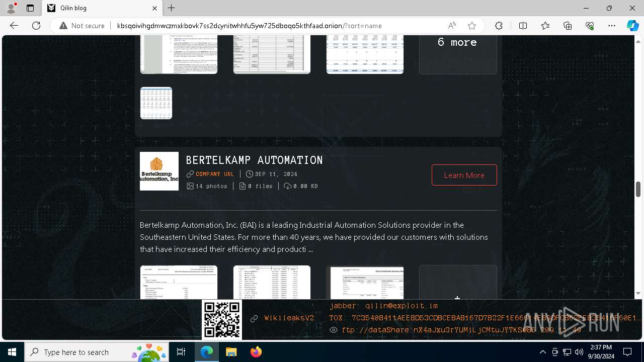Viewport: 644px width, 362px height.
Task: Open first document thumbnail of upper post
Action: pyautogui.click(x=179, y=54)
